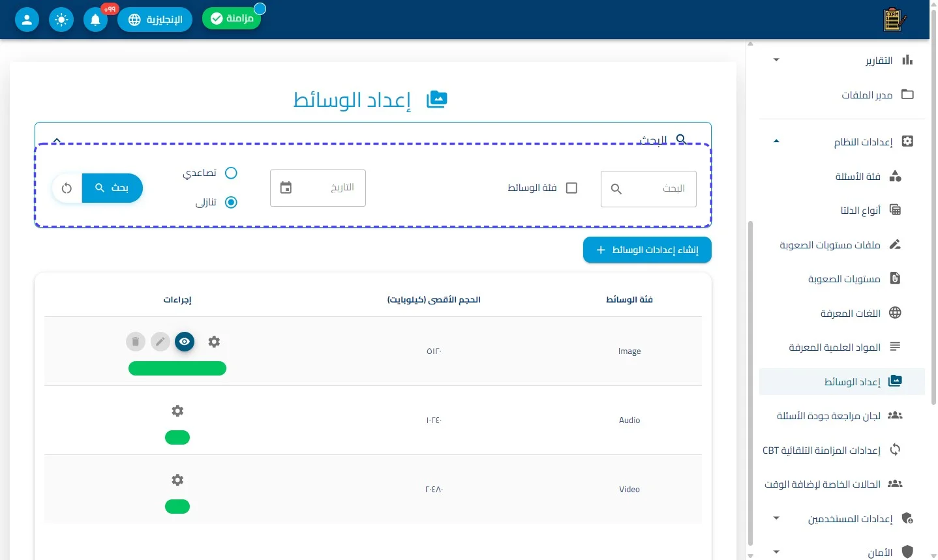Collapse the search panel chevron
Image resolution: width=938 pixels, height=560 pixels.
click(57, 140)
